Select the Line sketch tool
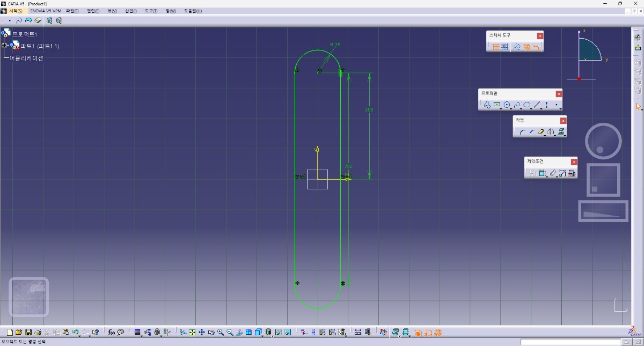This screenshot has width=644, height=346. 537,105
